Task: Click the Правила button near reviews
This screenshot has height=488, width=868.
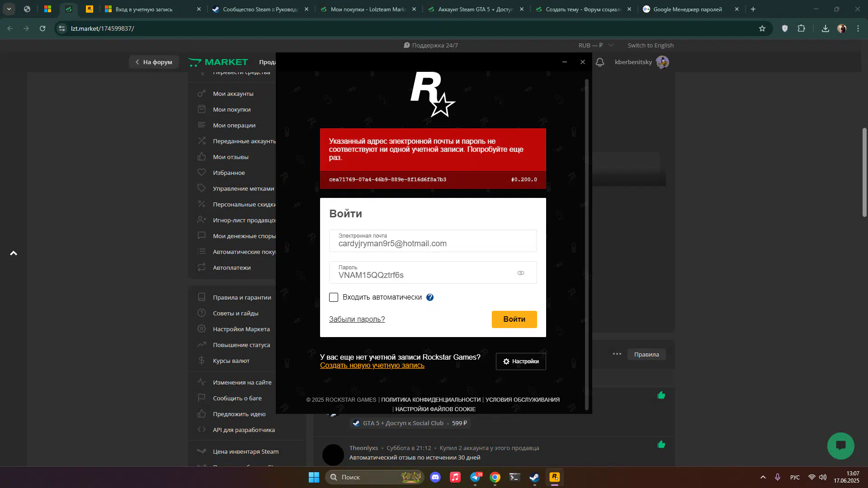Action: pyautogui.click(x=646, y=354)
